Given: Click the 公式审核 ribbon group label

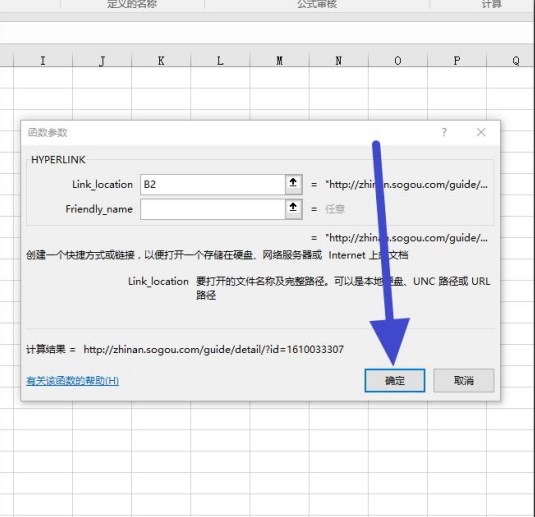Looking at the screenshot, I should click(x=317, y=4).
